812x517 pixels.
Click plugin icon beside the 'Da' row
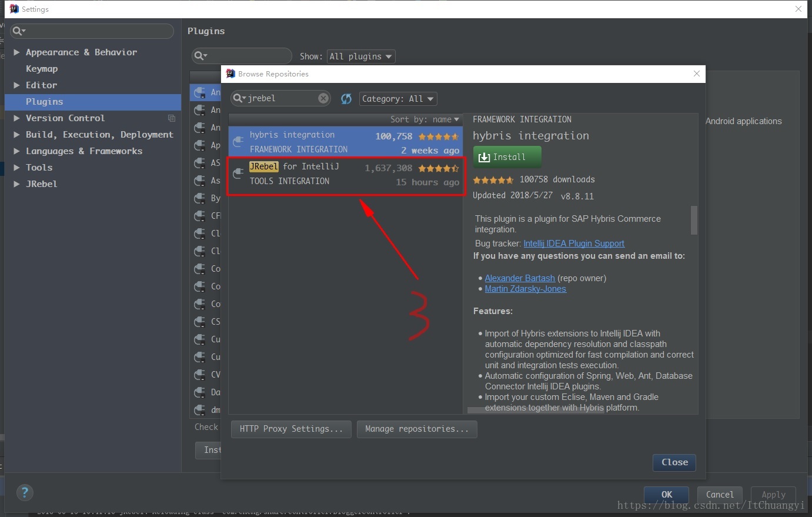coord(200,392)
